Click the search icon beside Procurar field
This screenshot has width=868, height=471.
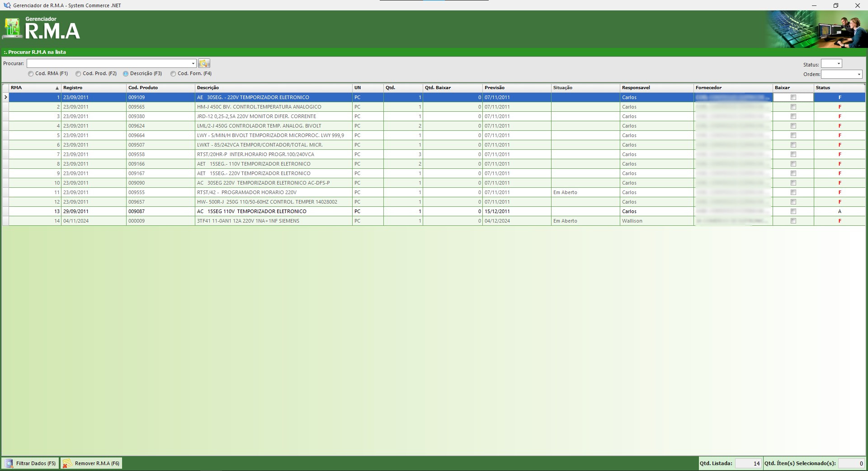204,63
